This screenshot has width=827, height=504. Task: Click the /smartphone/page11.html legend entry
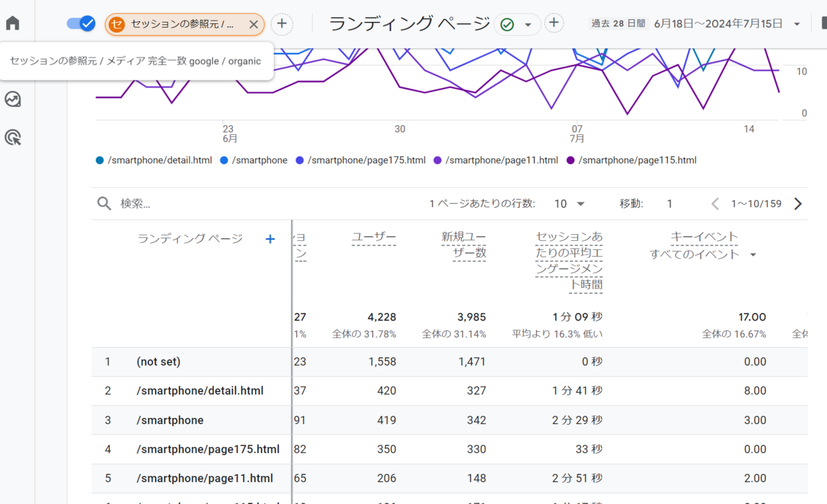point(496,160)
